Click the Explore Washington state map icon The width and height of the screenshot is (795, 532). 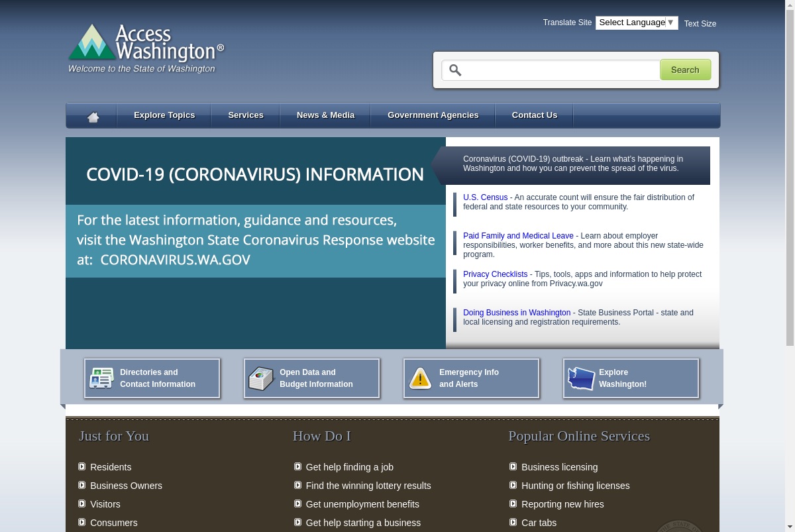click(x=581, y=378)
